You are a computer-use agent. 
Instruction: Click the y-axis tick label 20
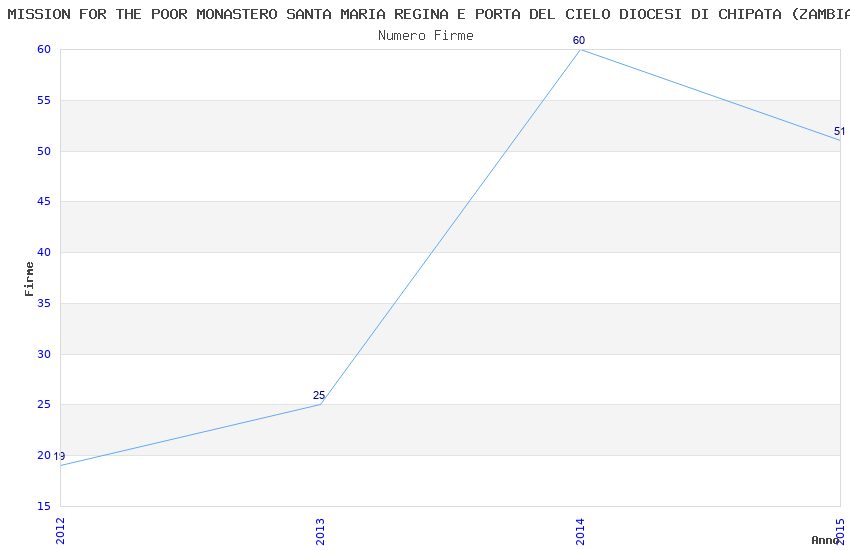(x=44, y=456)
